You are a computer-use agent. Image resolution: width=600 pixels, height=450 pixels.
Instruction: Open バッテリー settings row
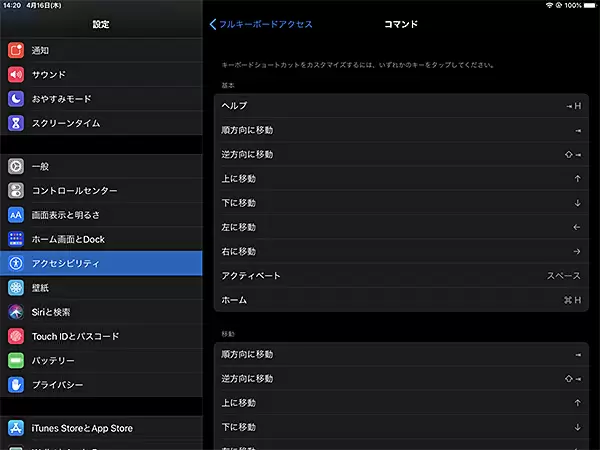click(x=101, y=360)
